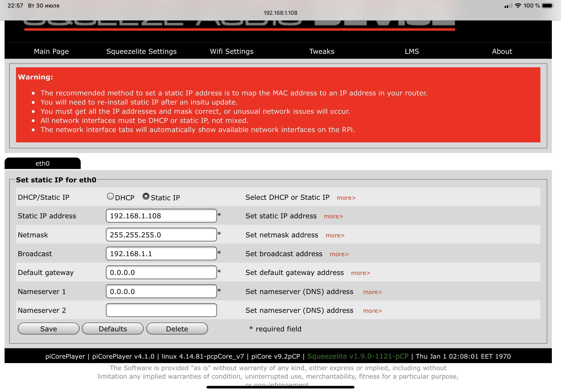Click the Squeezelite version link in footer

click(358, 356)
